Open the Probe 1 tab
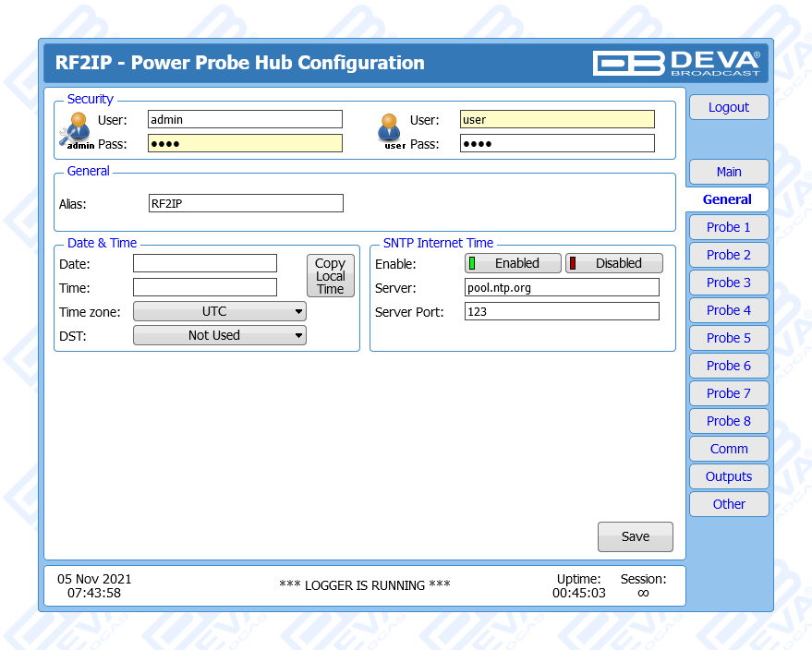812x650 pixels. tap(729, 227)
